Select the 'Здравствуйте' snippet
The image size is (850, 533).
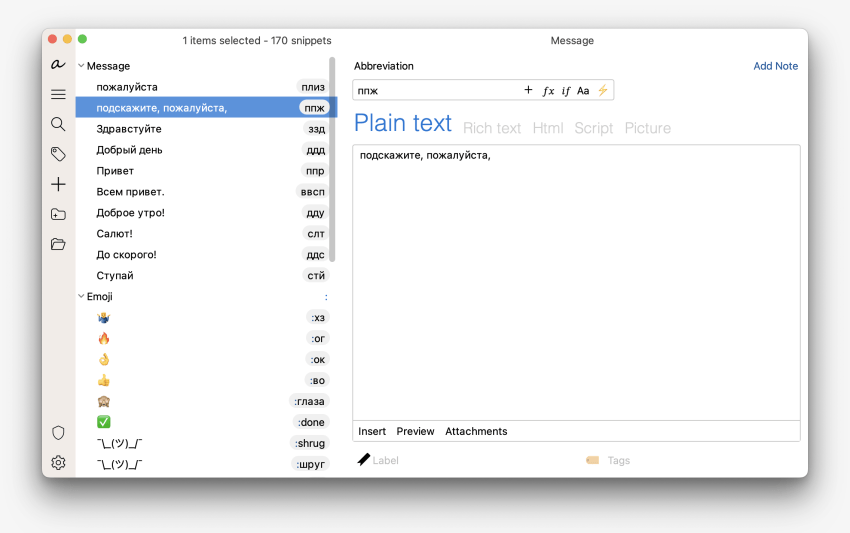pos(206,129)
